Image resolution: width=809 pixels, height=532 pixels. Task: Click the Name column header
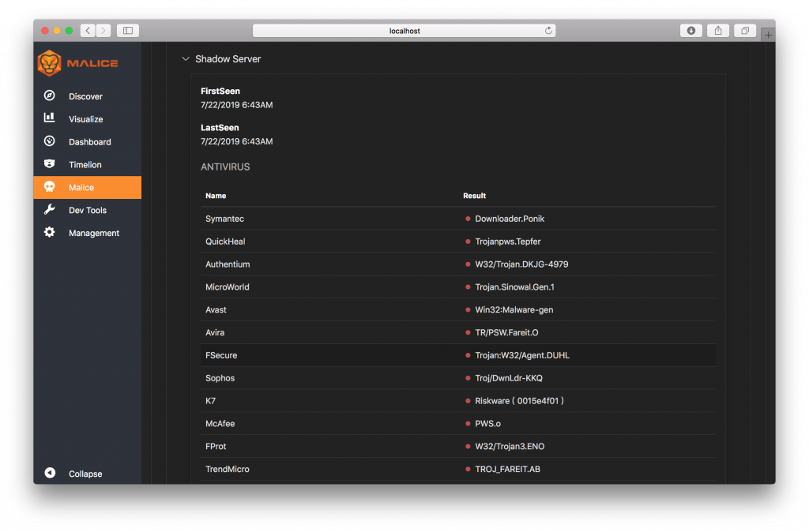click(216, 196)
